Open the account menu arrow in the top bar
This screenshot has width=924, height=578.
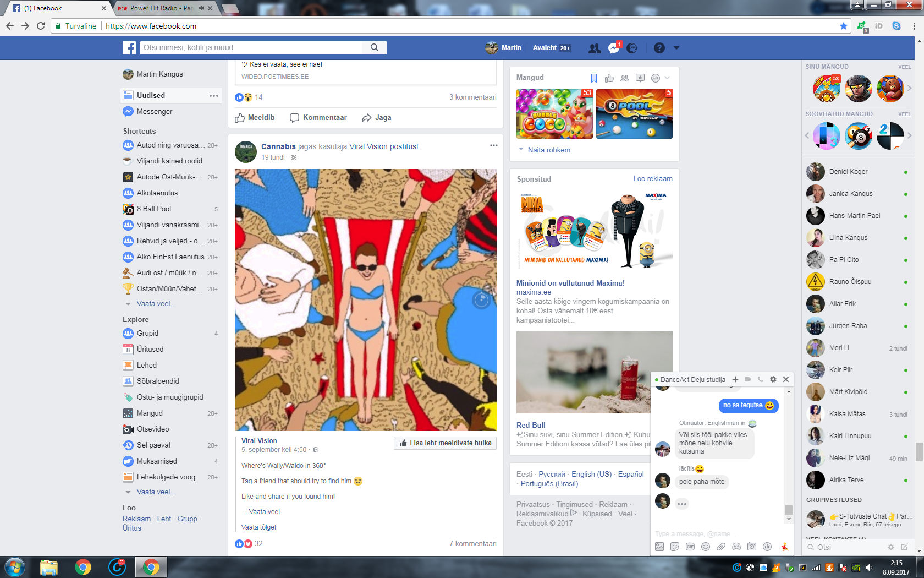676,48
